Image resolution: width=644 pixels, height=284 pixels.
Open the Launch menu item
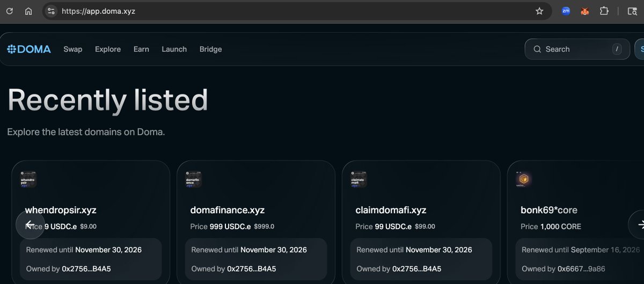click(174, 49)
